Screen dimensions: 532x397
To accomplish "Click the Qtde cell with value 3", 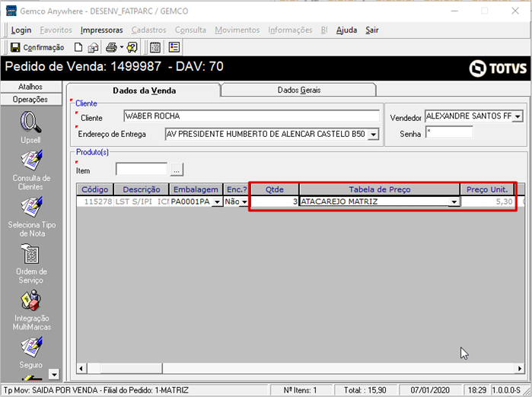I will pos(275,202).
